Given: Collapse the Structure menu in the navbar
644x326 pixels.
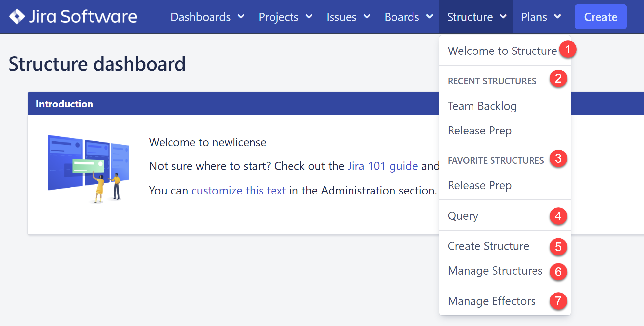Looking at the screenshot, I should click(x=476, y=17).
